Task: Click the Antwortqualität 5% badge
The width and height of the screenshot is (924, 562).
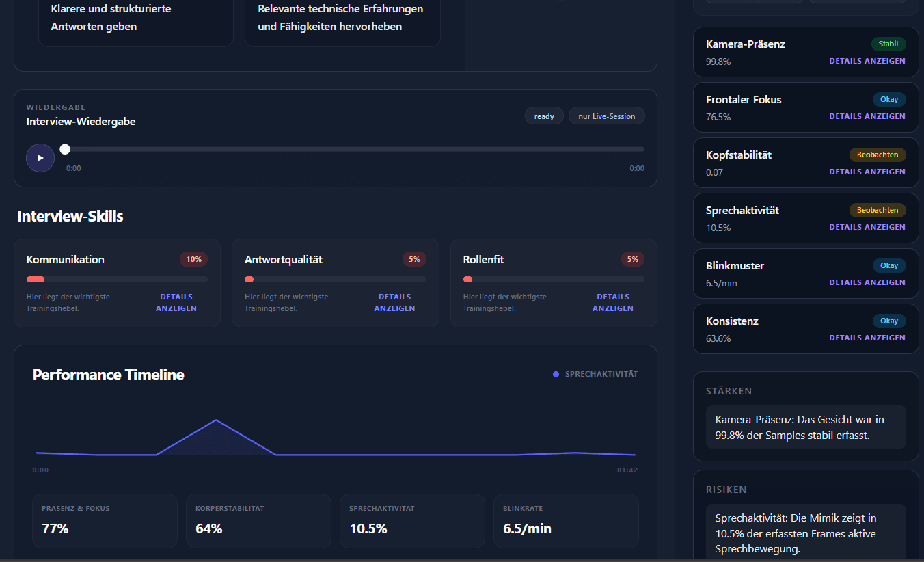Action: tap(414, 259)
